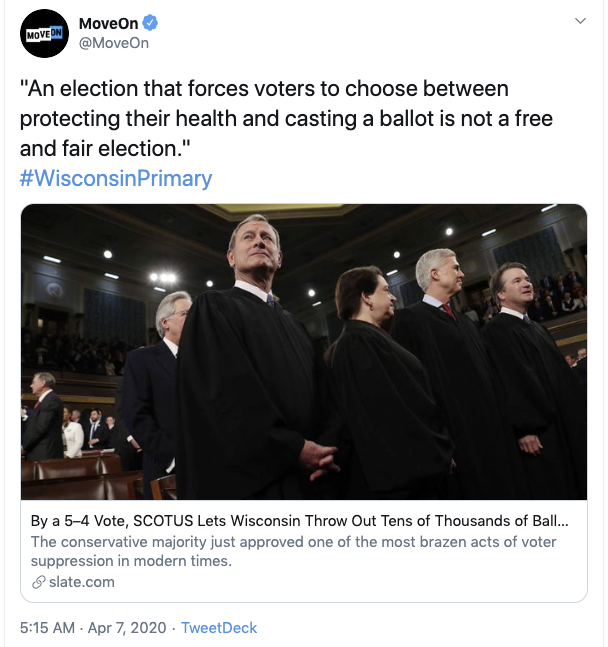Click the tweet's first line "An election that forces…"
Viewport: 608px width, 647px height.
pyautogui.click(x=265, y=90)
